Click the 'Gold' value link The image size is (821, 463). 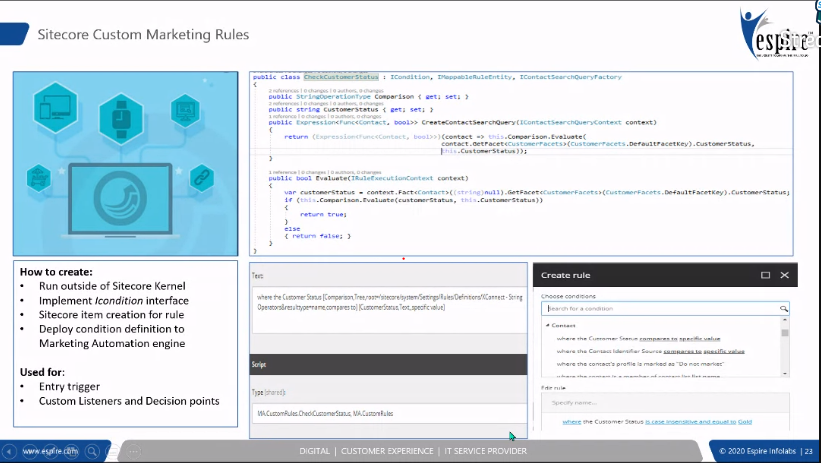745,422
